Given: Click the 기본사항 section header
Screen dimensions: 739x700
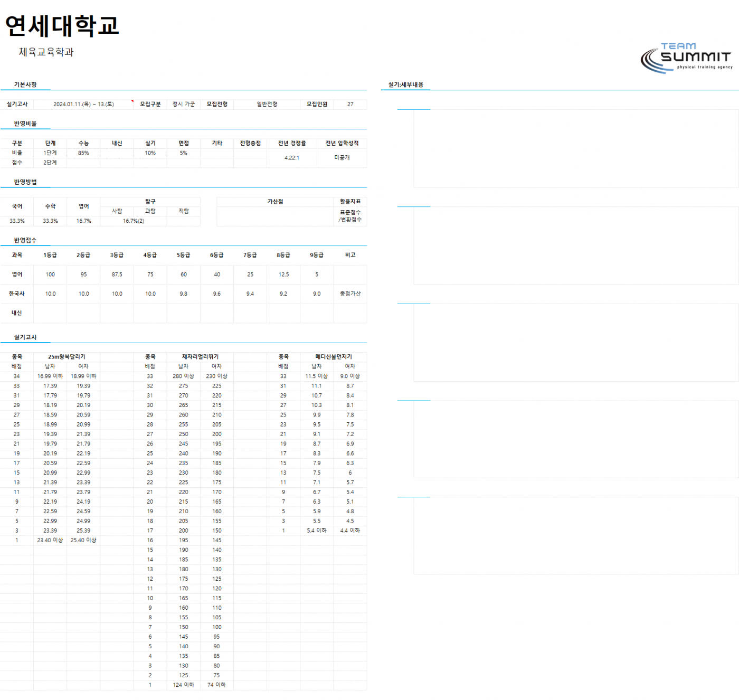Looking at the screenshot, I should coord(25,84).
